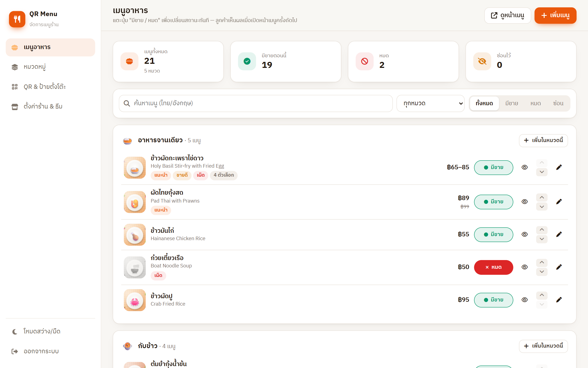Open ตั้งค่าร้าน & ธีม settings
588x368 pixels.
(50, 106)
